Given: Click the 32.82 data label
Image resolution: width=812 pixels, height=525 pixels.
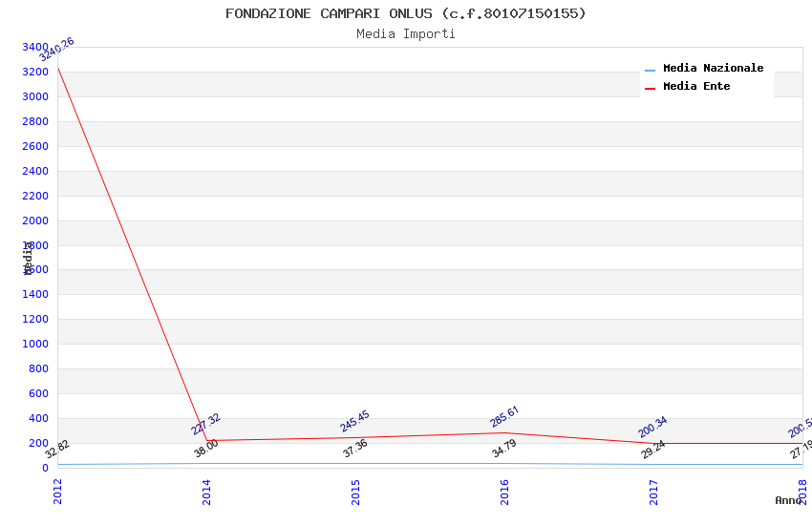Looking at the screenshot, I should pyautogui.click(x=57, y=450).
